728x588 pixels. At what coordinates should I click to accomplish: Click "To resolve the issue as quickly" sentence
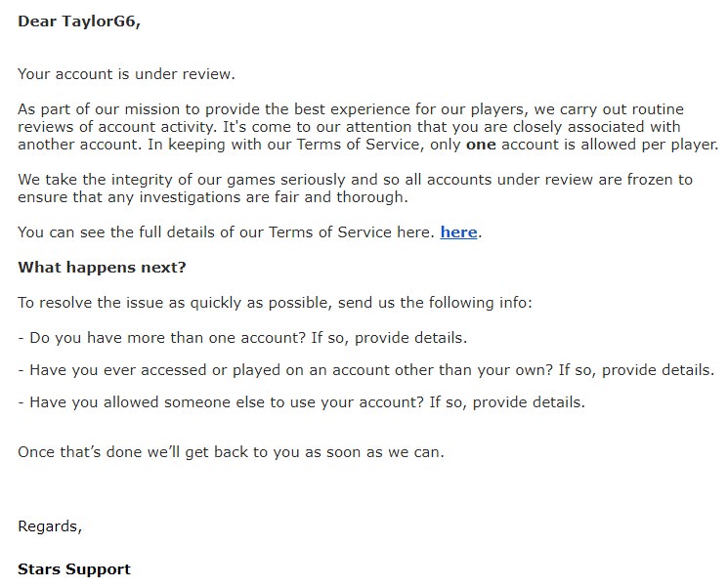click(275, 303)
